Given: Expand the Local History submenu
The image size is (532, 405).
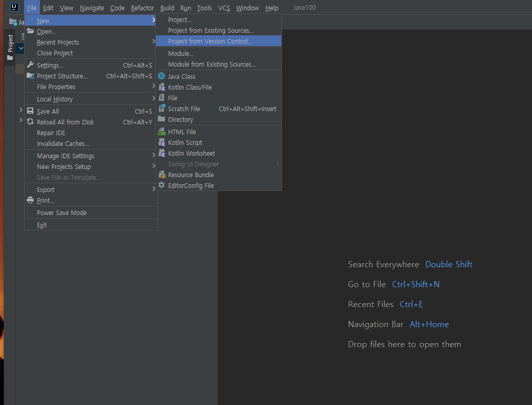Looking at the screenshot, I should tap(153, 98).
